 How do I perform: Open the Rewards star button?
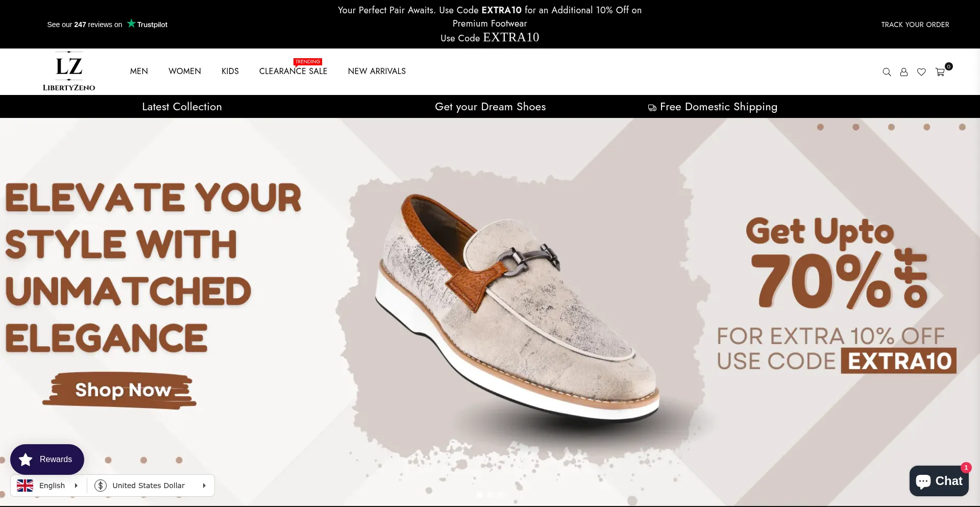click(x=47, y=460)
